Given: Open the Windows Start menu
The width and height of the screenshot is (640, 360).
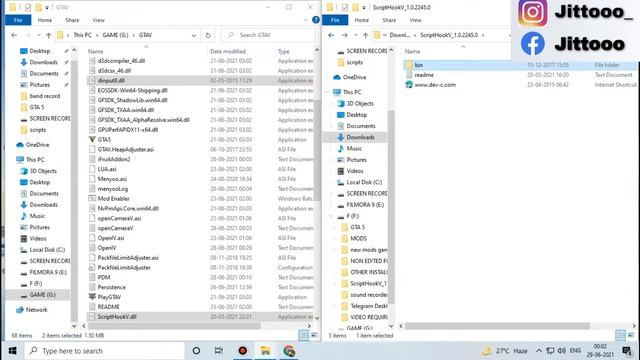Looking at the screenshot, I should pyautogui.click(x=12, y=351).
